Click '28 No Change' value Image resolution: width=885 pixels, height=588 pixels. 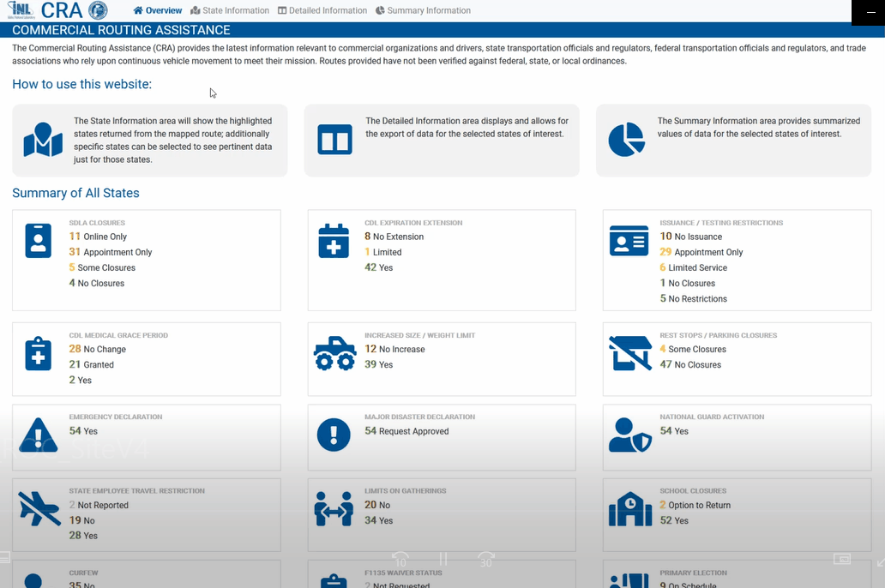(x=98, y=350)
